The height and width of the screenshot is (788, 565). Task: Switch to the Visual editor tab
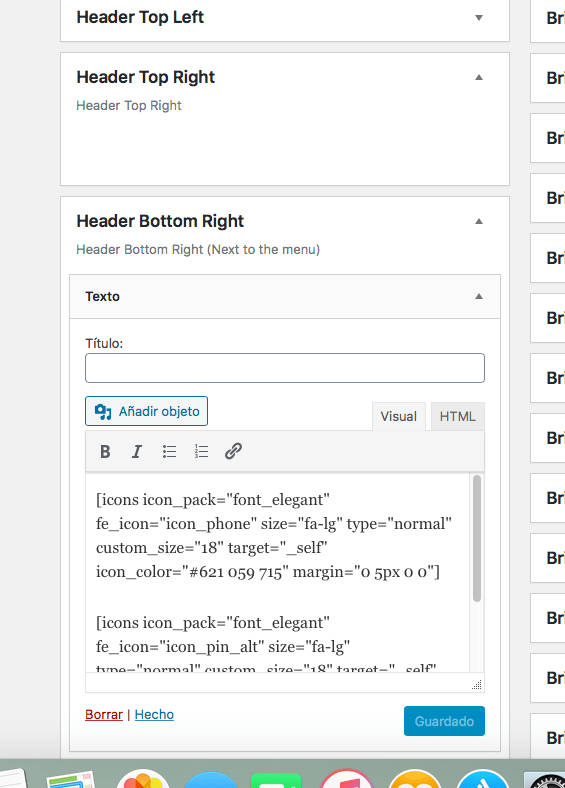(x=399, y=416)
